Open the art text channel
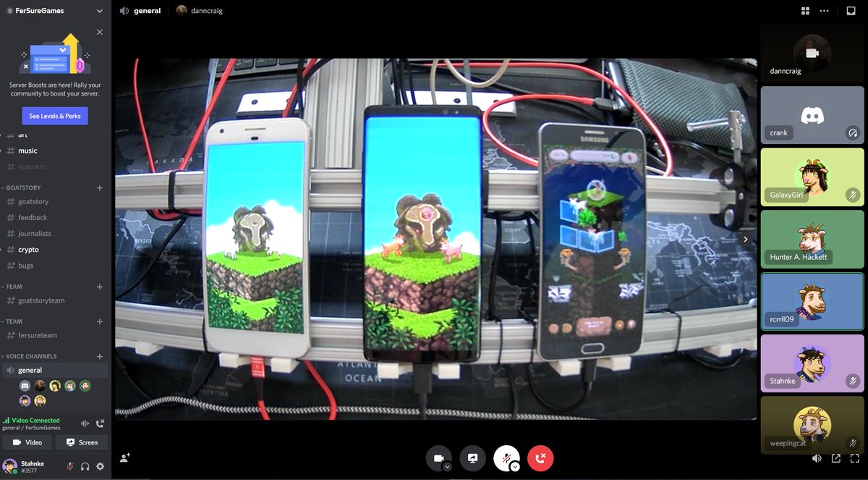This screenshot has width=868, height=480. [56, 135]
